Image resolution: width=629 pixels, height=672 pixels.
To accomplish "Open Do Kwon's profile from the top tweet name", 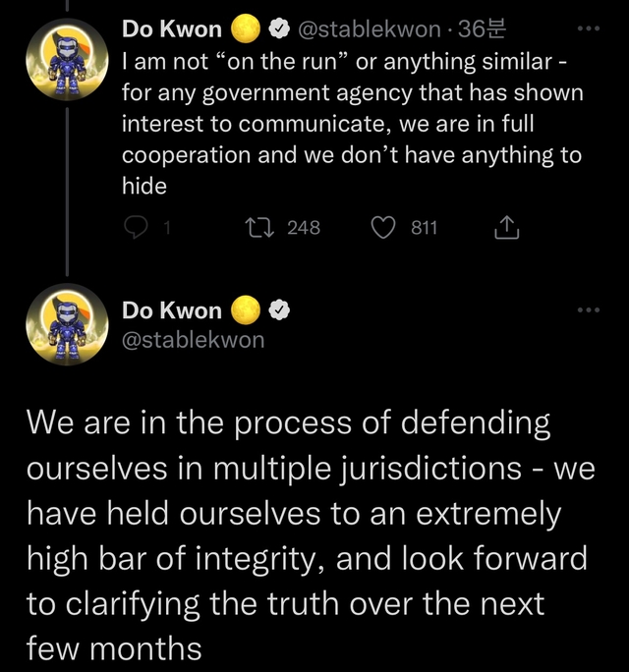I will (x=172, y=29).
